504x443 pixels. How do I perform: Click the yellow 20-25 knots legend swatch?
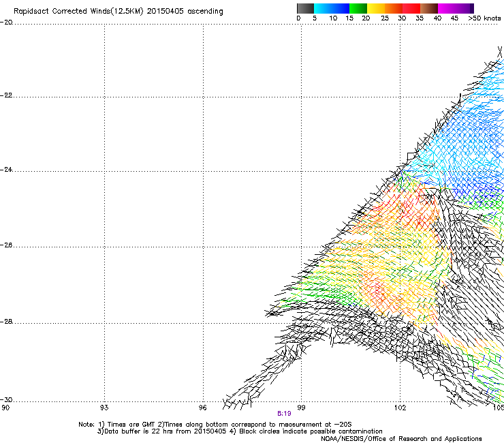(x=376, y=8)
